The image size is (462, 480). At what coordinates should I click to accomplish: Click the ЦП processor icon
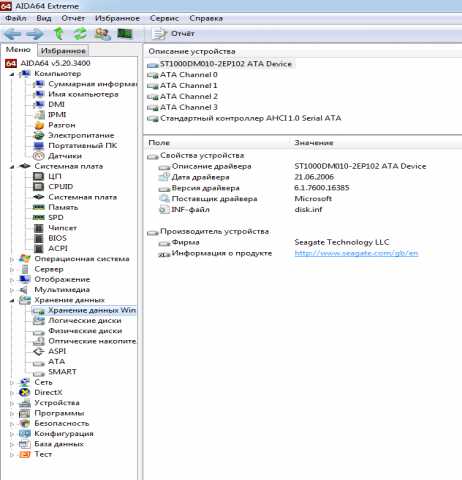tap(39, 176)
